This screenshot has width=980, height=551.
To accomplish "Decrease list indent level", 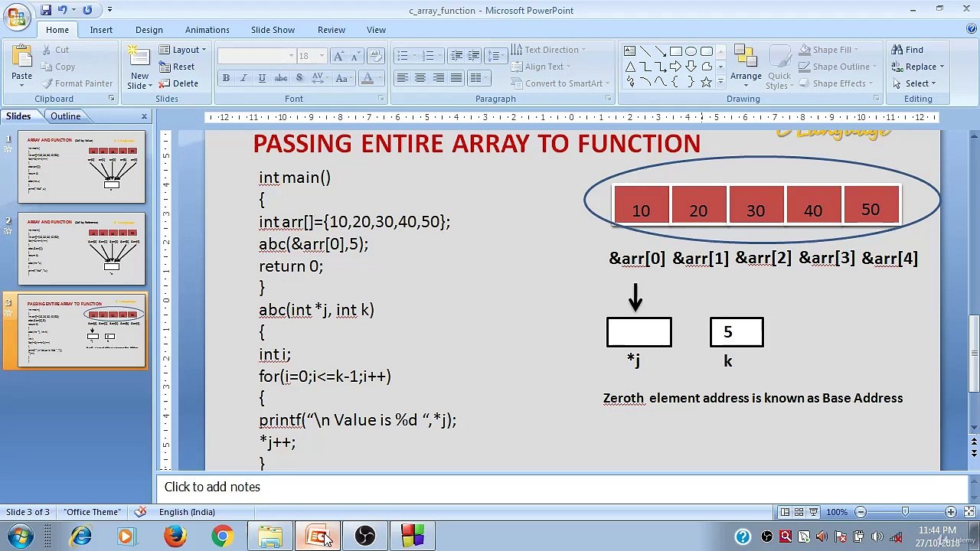I will pyautogui.click(x=456, y=56).
